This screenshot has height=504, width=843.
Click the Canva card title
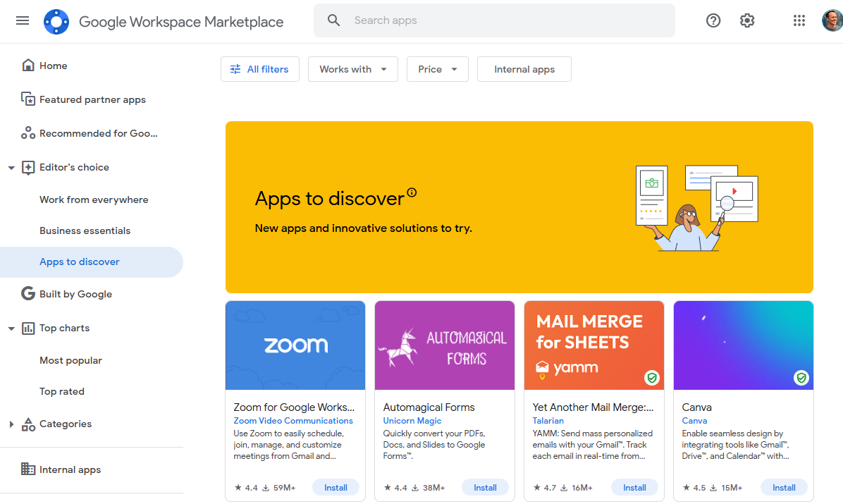coord(696,407)
